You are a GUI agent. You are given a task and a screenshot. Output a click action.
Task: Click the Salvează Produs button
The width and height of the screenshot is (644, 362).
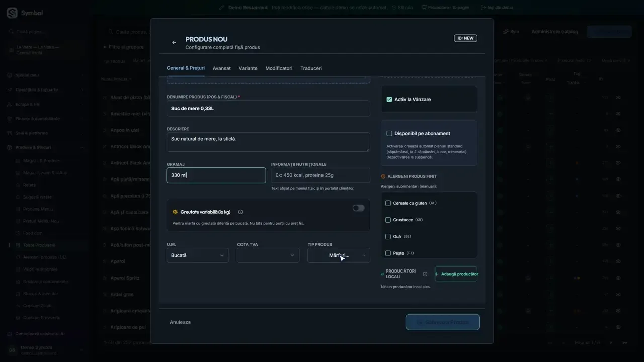point(443,322)
